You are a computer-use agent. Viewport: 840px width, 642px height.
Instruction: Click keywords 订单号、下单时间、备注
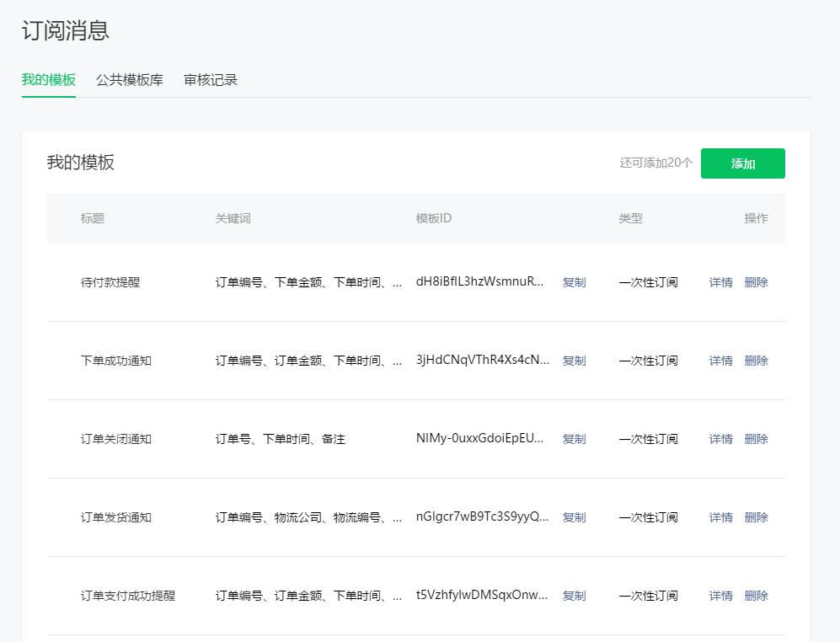point(281,439)
